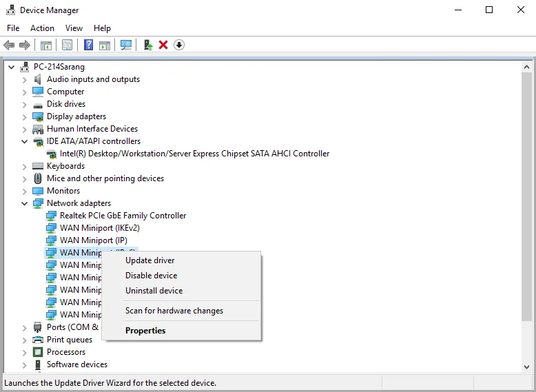Expand the Software devices chevron
The width and height of the screenshot is (536, 392).
24,364
